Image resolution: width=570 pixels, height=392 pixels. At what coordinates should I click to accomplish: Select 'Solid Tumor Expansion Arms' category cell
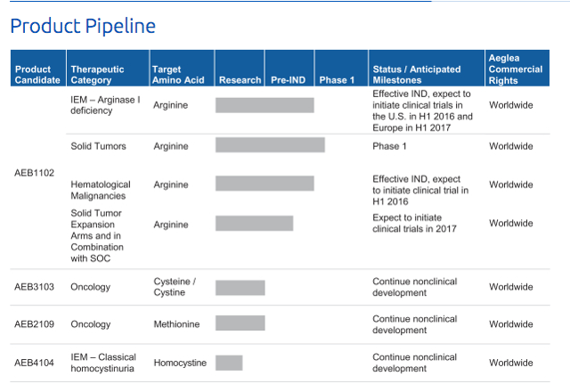coord(97,235)
